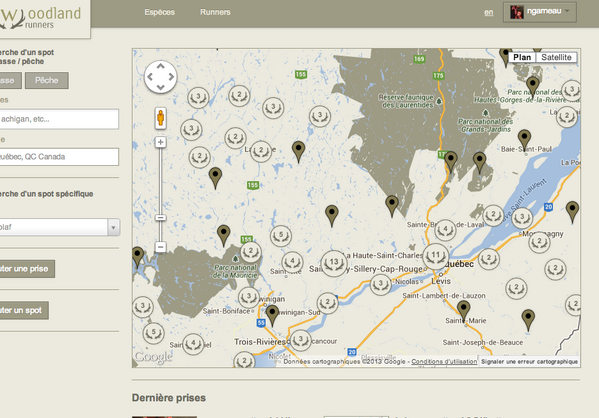Select the marker pin near Sainte-Marie
Image resolution: width=599 pixels, height=418 pixels.
coord(463,310)
